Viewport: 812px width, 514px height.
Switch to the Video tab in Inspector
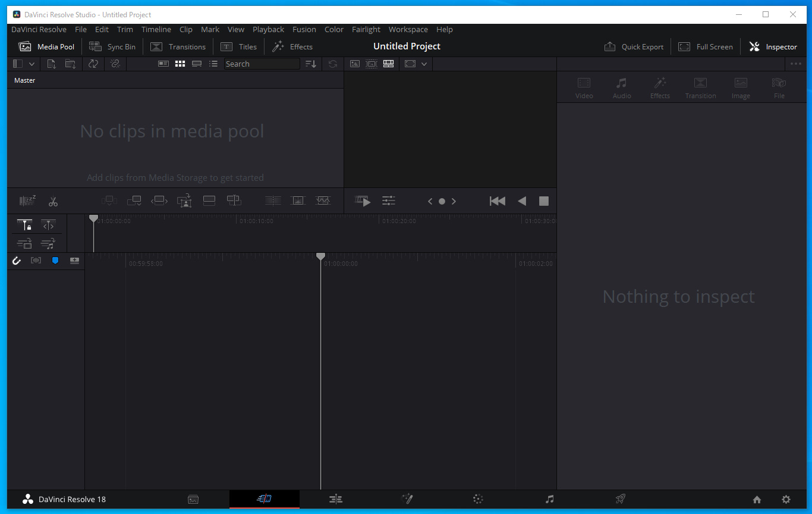point(584,87)
